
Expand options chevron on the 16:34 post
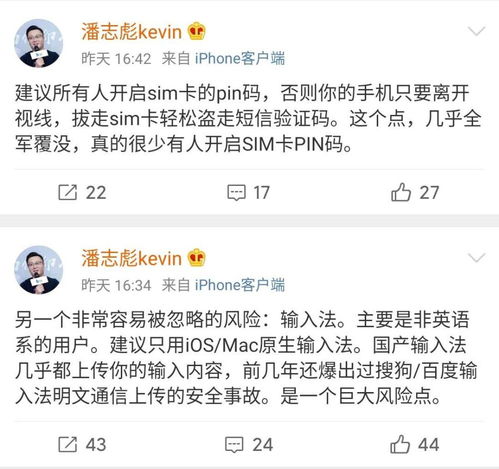pos(476,257)
